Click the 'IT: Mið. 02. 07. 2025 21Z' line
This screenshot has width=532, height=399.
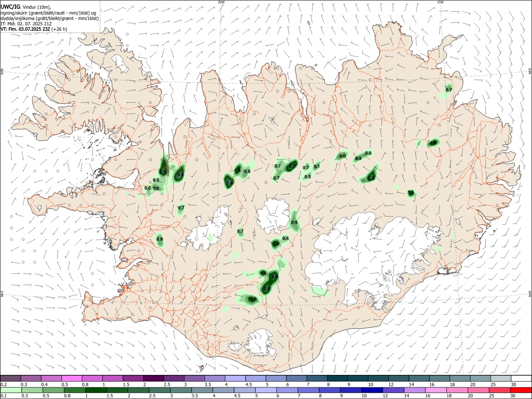point(26,24)
